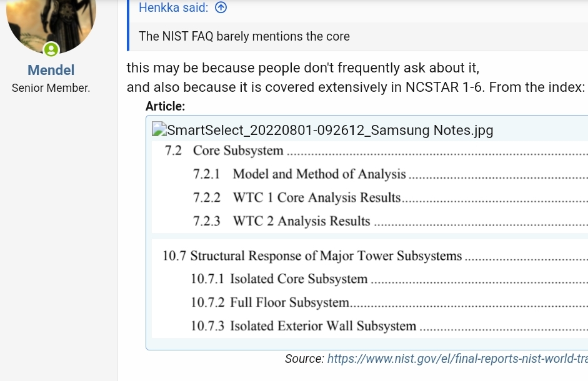Click the "Article:" label above the image
The image size is (588, 381).
(x=166, y=106)
